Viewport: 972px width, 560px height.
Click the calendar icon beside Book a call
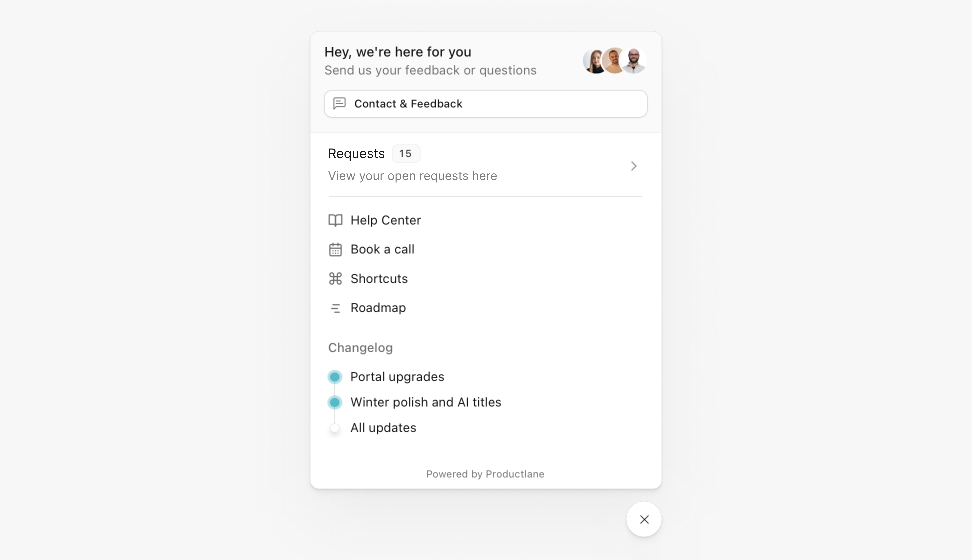[x=335, y=249]
